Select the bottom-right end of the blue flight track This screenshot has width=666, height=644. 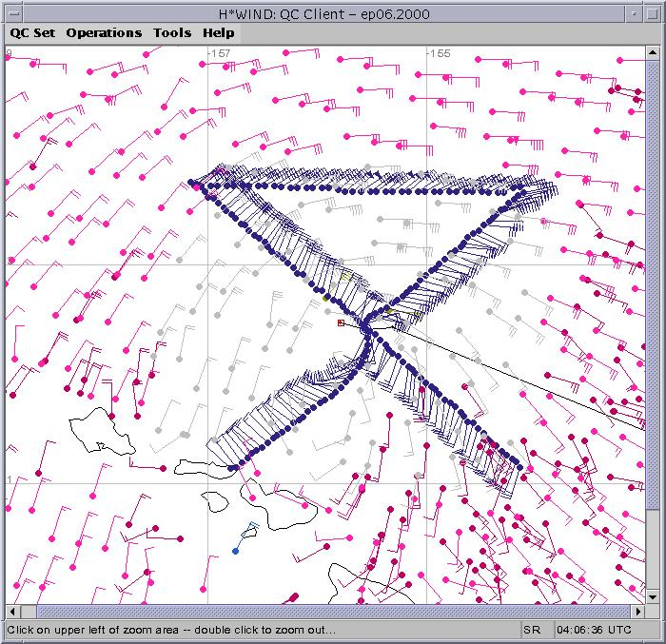click(518, 465)
